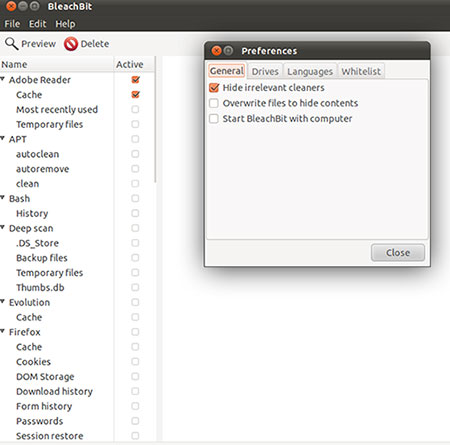
Task: Close the BleachBit main window
Action: 11,6
